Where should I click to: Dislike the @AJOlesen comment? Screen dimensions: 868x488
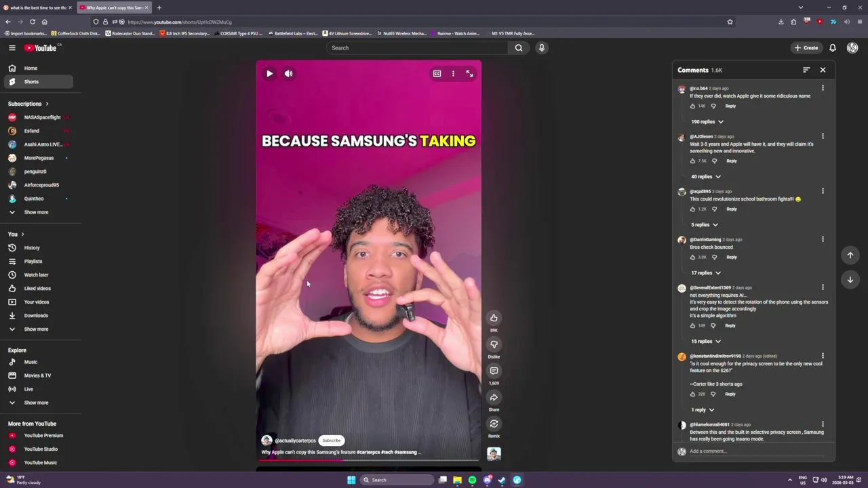pyautogui.click(x=714, y=161)
